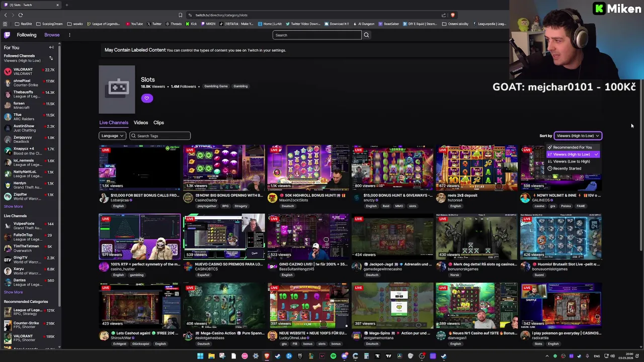Switch to the Clips tab
This screenshot has width=644, height=362.
click(158, 123)
